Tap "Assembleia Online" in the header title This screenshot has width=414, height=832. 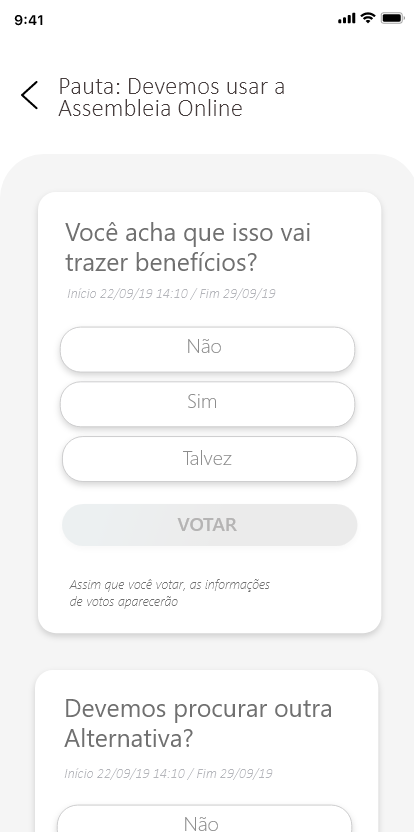click(150, 108)
